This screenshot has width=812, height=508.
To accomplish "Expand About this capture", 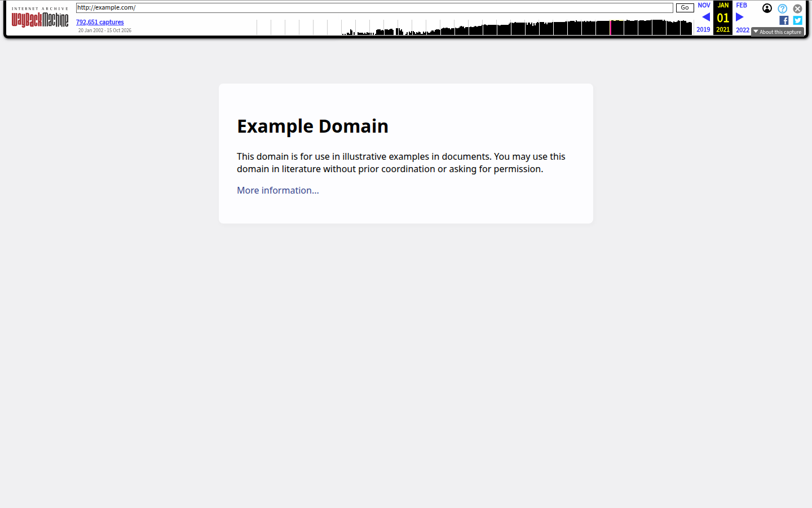I will coord(778,32).
